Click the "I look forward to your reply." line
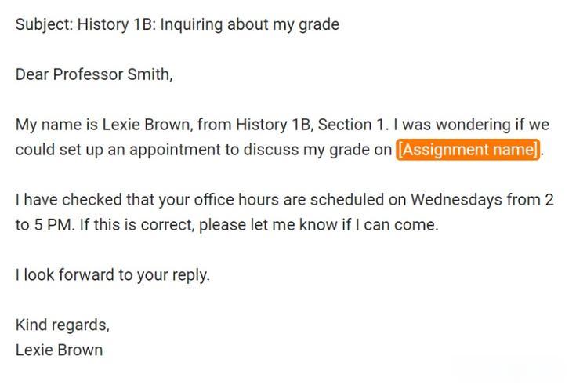This screenshot has height=392, width=576. click(x=113, y=275)
